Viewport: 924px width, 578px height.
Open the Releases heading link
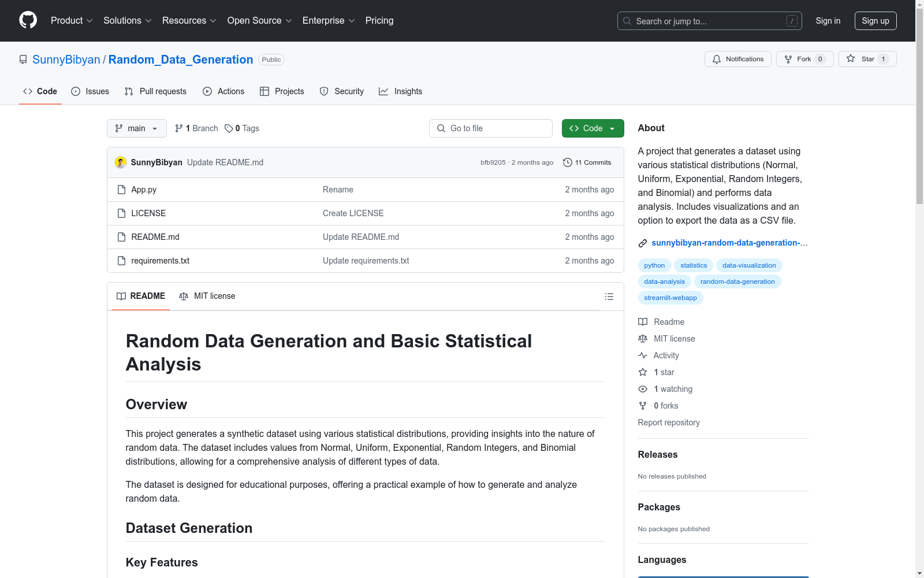(x=658, y=454)
